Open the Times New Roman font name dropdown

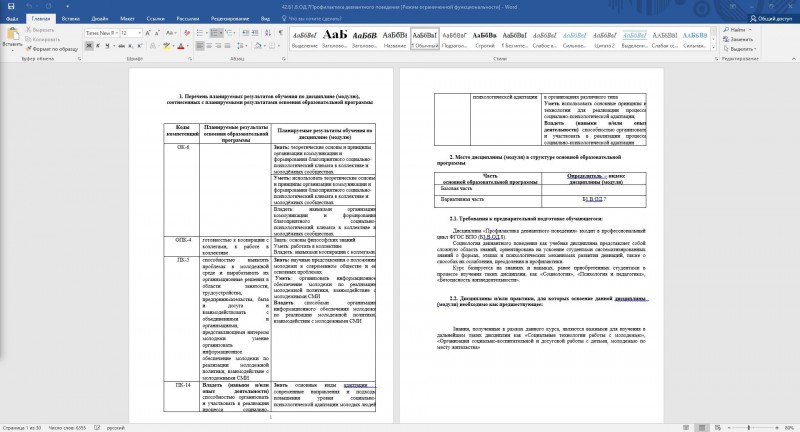point(116,33)
